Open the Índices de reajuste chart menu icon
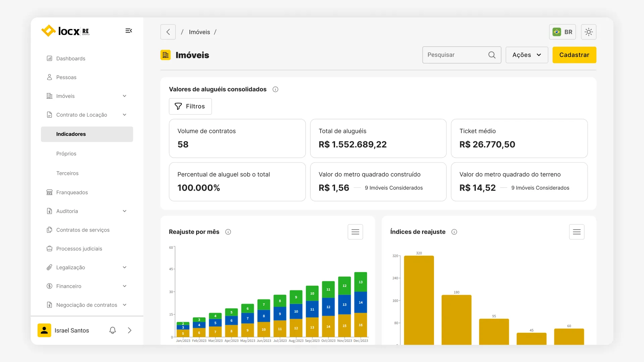This screenshot has width=644, height=362. (577, 232)
